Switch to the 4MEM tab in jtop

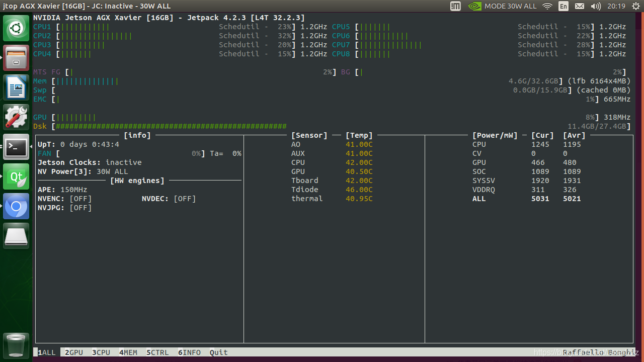(128, 352)
